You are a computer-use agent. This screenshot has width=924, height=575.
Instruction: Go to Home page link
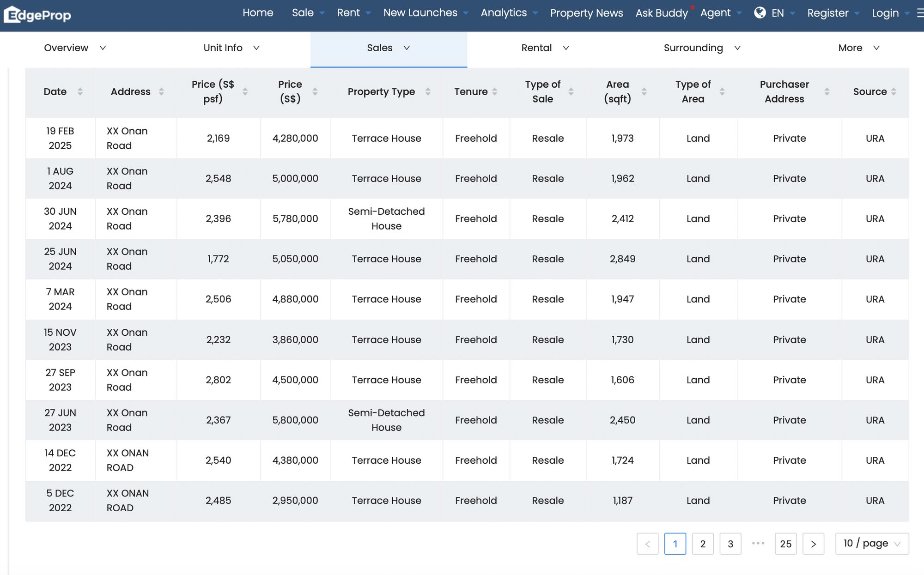[258, 13]
